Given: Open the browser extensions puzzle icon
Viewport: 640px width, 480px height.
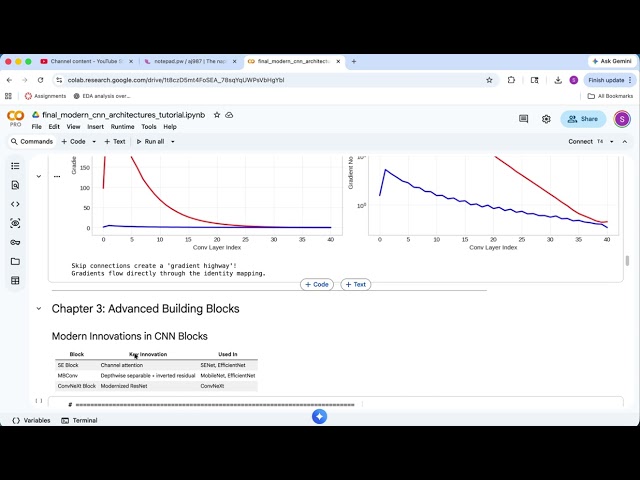Looking at the screenshot, I should (511, 80).
